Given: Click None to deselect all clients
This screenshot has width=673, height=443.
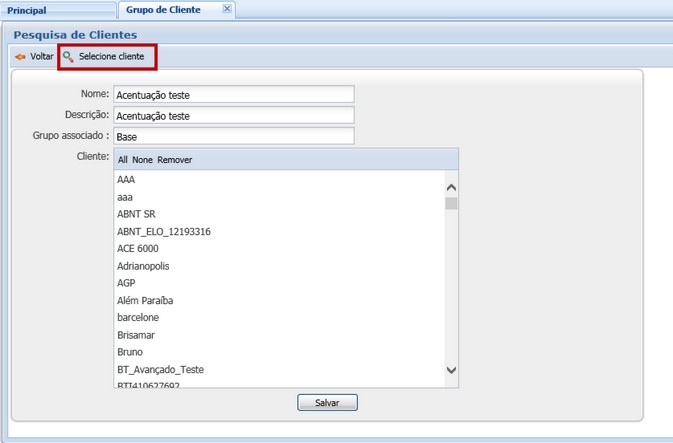Looking at the screenshot, I should tap(142, 160).
